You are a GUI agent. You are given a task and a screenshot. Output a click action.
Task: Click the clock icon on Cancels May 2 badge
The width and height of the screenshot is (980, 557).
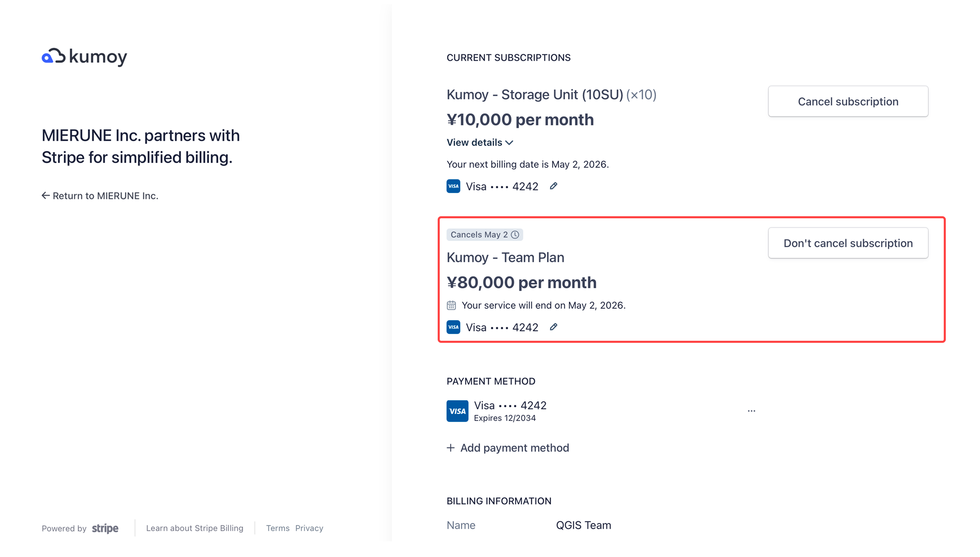[x=515, y=234]
